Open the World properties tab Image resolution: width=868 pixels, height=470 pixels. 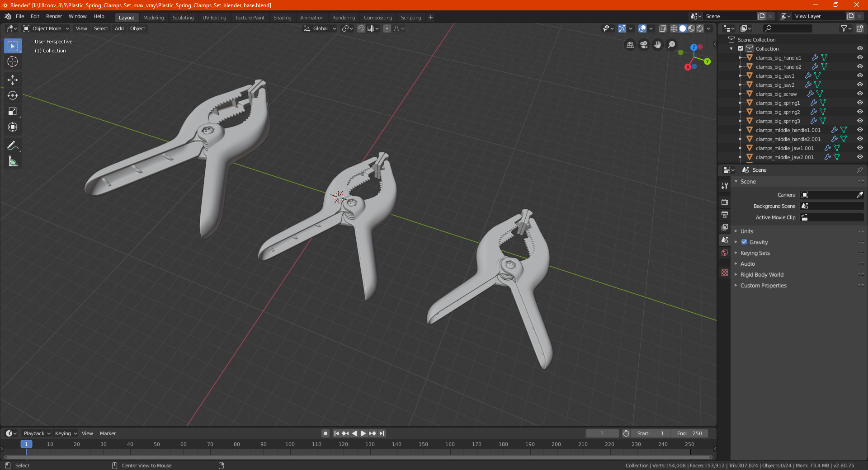click(725, 253)
